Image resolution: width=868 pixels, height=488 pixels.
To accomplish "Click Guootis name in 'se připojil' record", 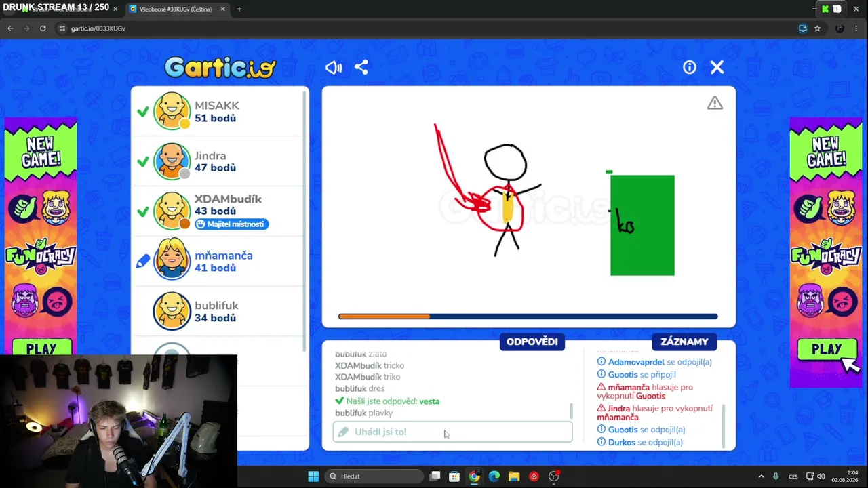I will tap(623, 375).
